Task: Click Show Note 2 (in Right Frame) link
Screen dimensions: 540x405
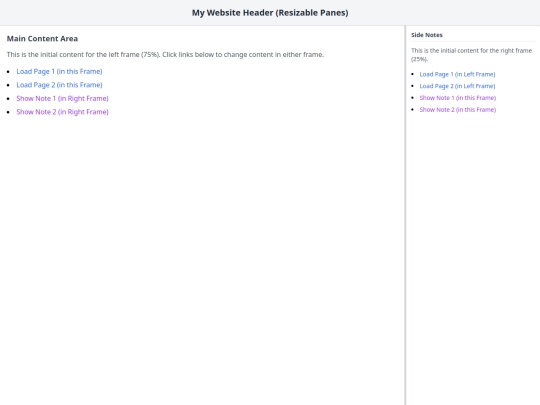Action: pyautogui.click(x=62, y=112)
